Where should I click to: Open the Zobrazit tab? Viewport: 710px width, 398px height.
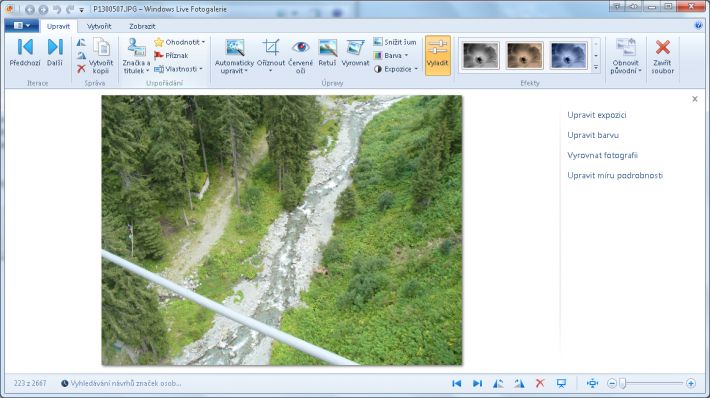pos(142,26)
